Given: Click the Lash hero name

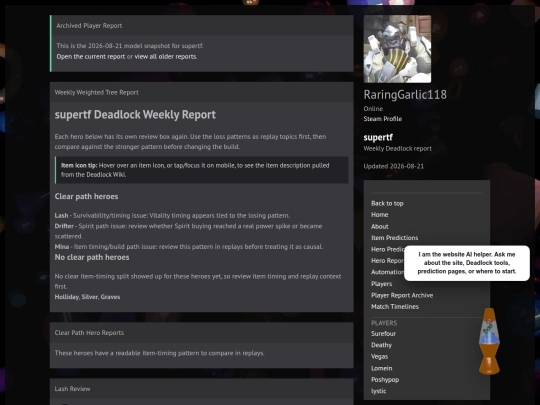Looking at the screenshot, I should tap(61, 216).
